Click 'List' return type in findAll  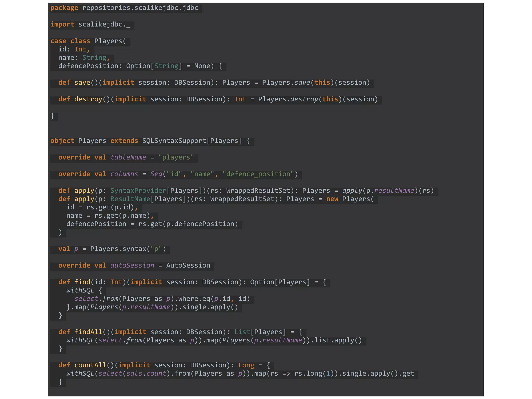click(x=242, y=332)
